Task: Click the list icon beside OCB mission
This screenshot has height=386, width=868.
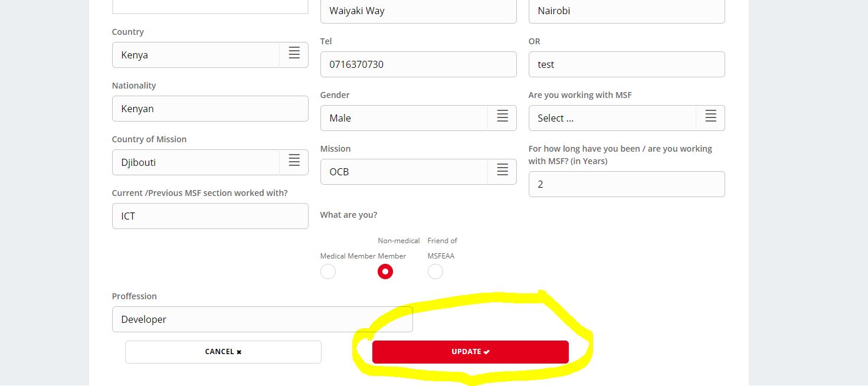Action: tap(502, 171)
